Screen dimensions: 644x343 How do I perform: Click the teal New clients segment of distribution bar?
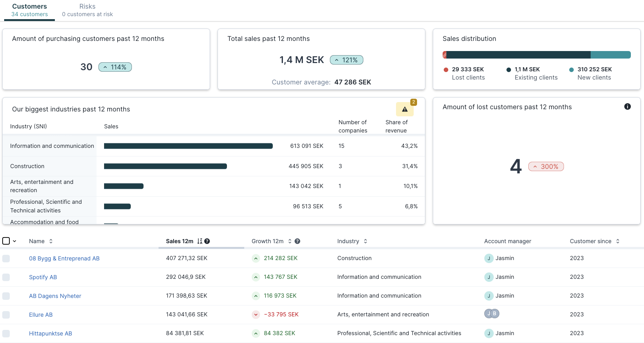pos(611,55)
